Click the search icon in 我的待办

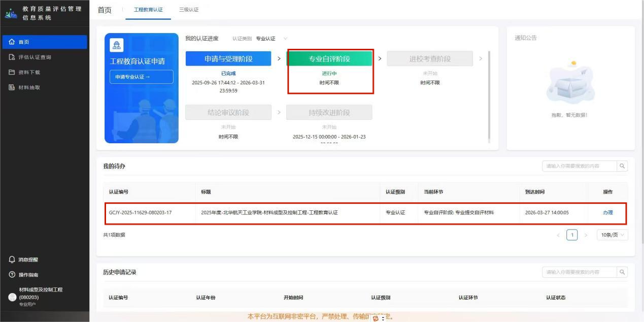[x=622, y=166]
